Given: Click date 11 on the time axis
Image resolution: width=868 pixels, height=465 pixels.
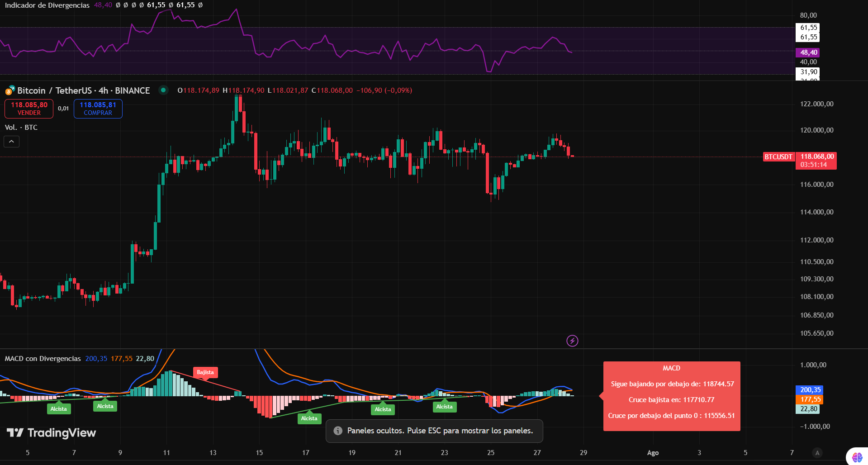Looking at the screenshot, I should (x=166, y=453).
